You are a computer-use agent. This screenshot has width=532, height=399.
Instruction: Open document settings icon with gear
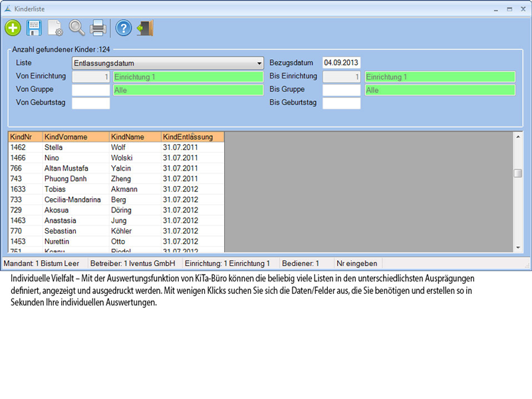tap(55, 28)
